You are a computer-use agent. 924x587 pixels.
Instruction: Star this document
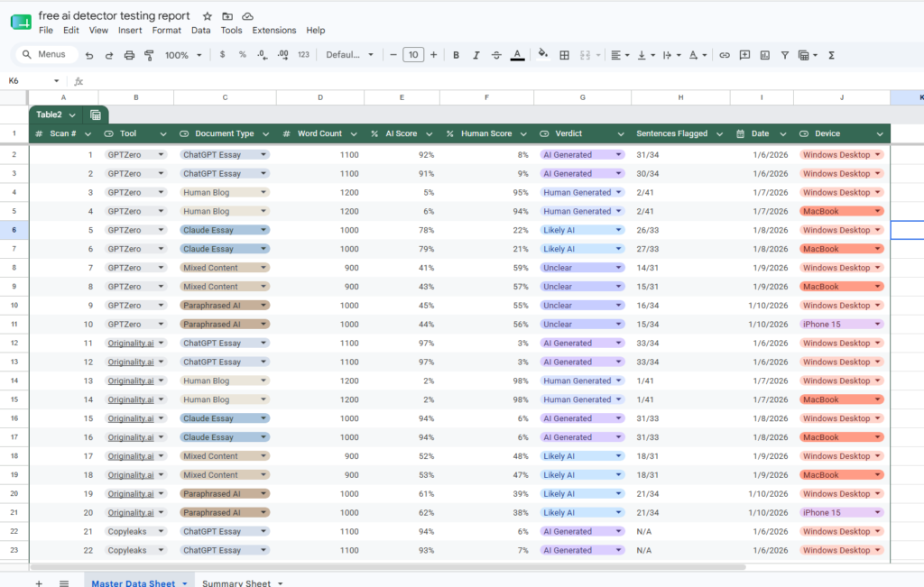tap(207, 16)
